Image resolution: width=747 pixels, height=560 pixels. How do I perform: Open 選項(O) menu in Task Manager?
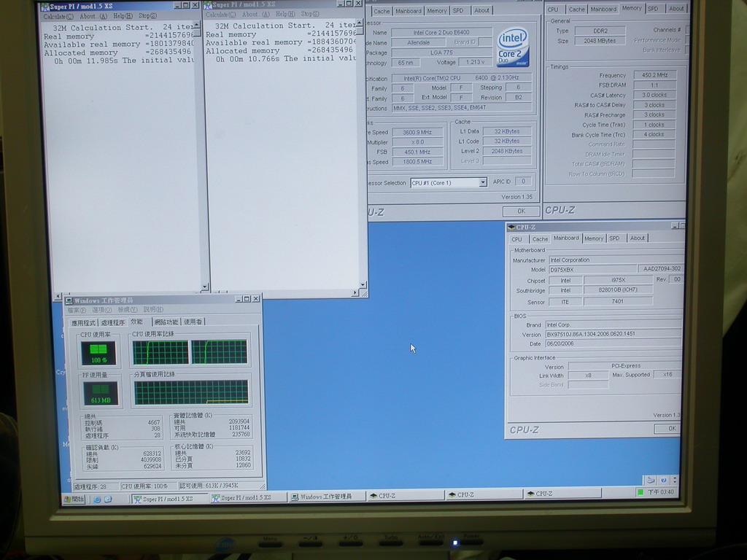point(101,310)
